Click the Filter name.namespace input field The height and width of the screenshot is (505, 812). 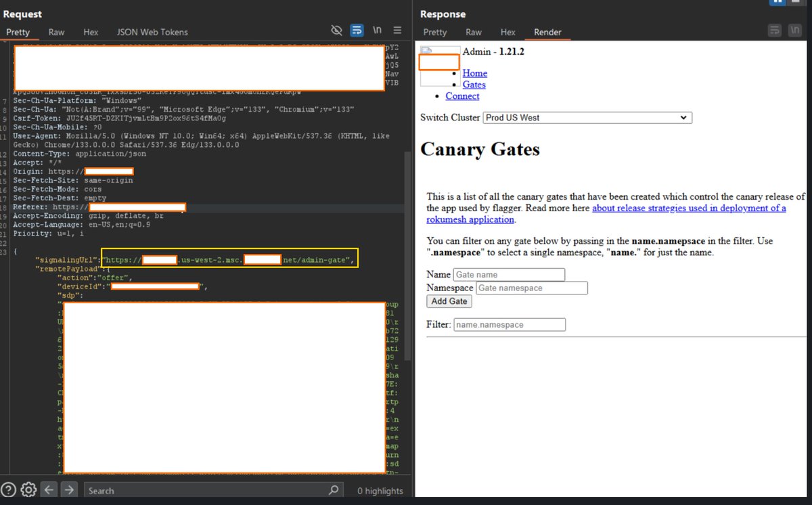tap(509, 324)
